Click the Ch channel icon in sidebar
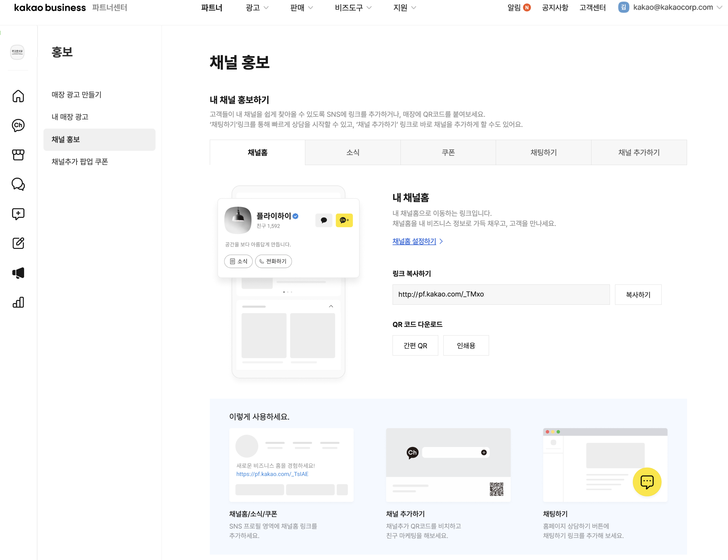This screenshot has width=728, height=560. [x=18, y=125]
